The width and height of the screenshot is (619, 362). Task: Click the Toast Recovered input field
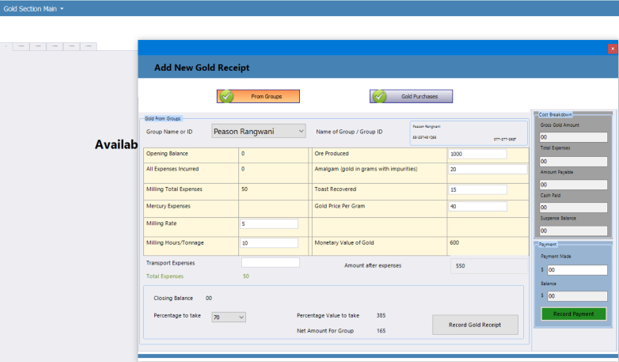click(478, 189)
